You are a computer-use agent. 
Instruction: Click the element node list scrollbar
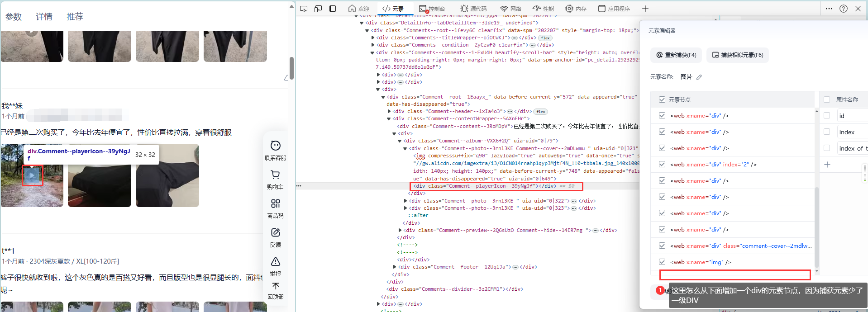(x=817, y=226)
